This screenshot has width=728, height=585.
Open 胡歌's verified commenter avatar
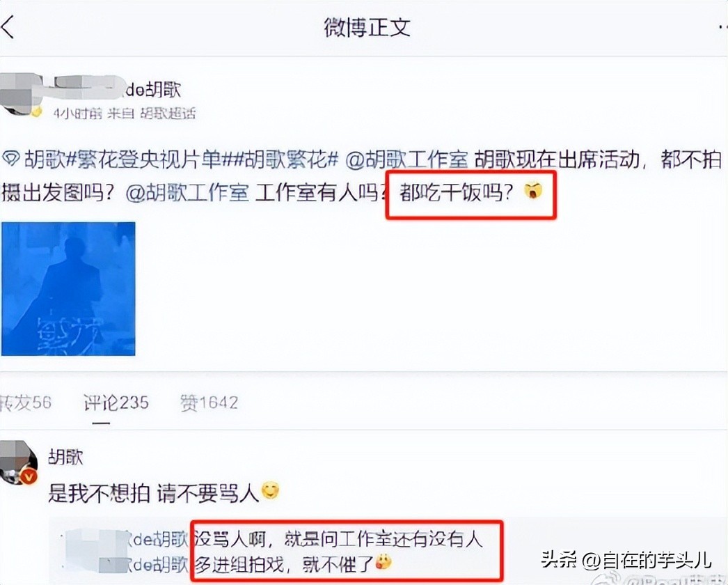coord(19,463)
